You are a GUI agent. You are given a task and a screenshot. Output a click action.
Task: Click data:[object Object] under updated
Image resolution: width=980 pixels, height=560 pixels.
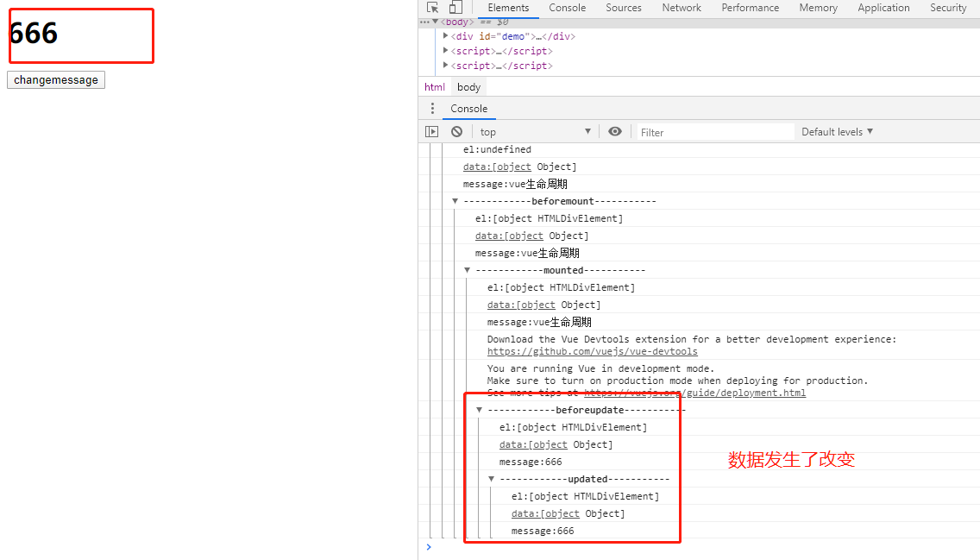tap(569, 513)
